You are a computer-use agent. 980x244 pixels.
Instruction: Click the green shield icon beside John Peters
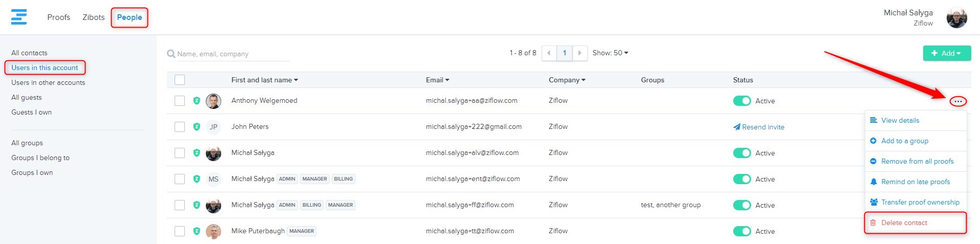coord(197,127)
